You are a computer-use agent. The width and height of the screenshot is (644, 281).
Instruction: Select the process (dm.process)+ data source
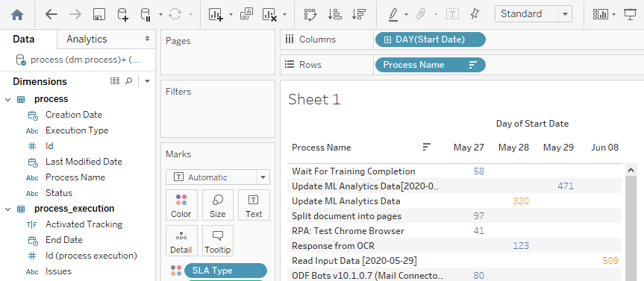[x=78, y=60]
